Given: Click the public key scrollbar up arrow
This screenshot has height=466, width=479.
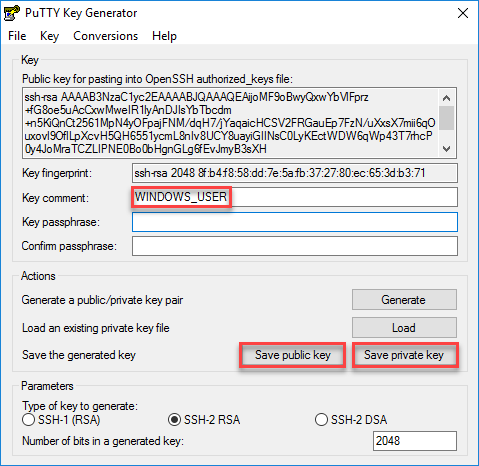Looking at the screenshot, I should [447, 98].
